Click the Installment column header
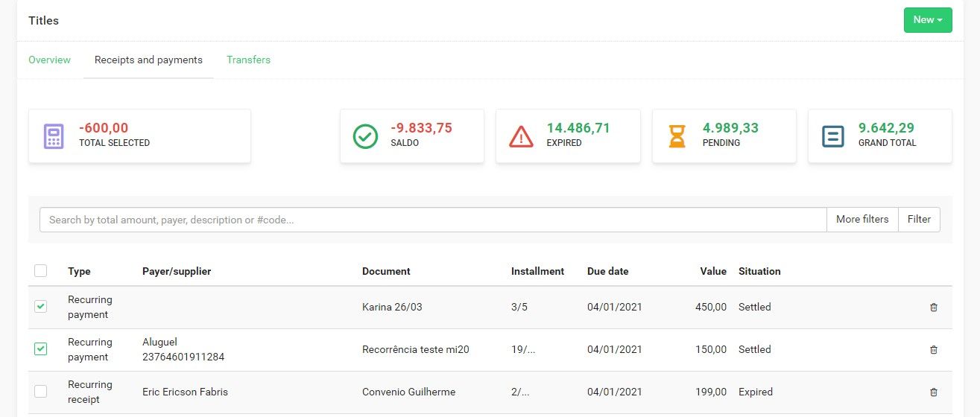Viewport: 980px width, 417px height. click(x=537, y=271)
